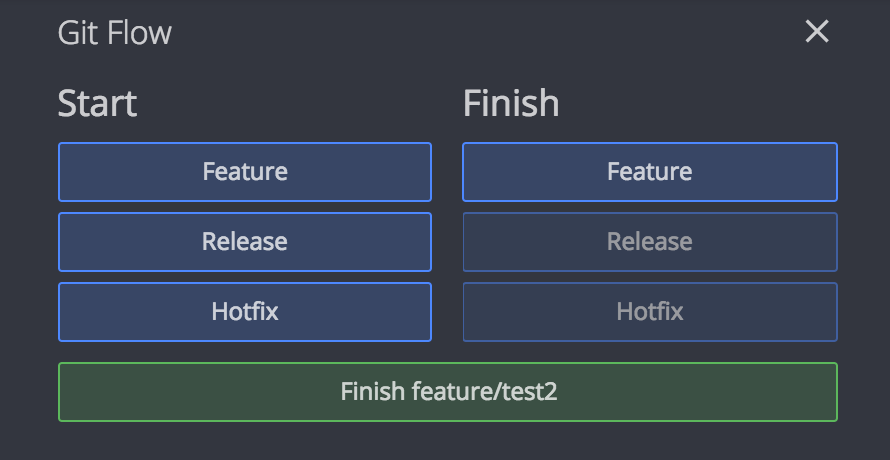Click the dimmed Release button under Finish
The width and height of the screenshot is (890, 460).
pos(650,242)
